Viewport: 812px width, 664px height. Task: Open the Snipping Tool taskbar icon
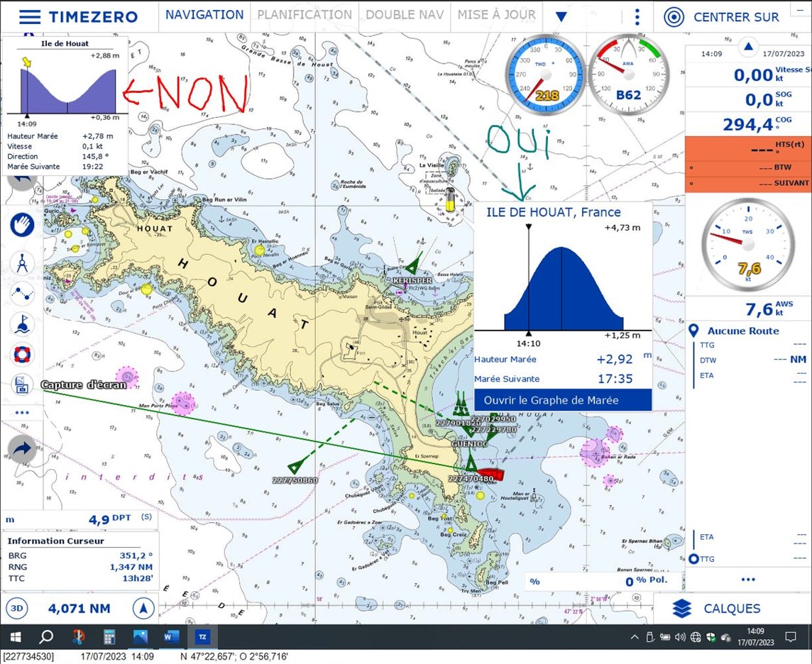[x=77, y=637]
